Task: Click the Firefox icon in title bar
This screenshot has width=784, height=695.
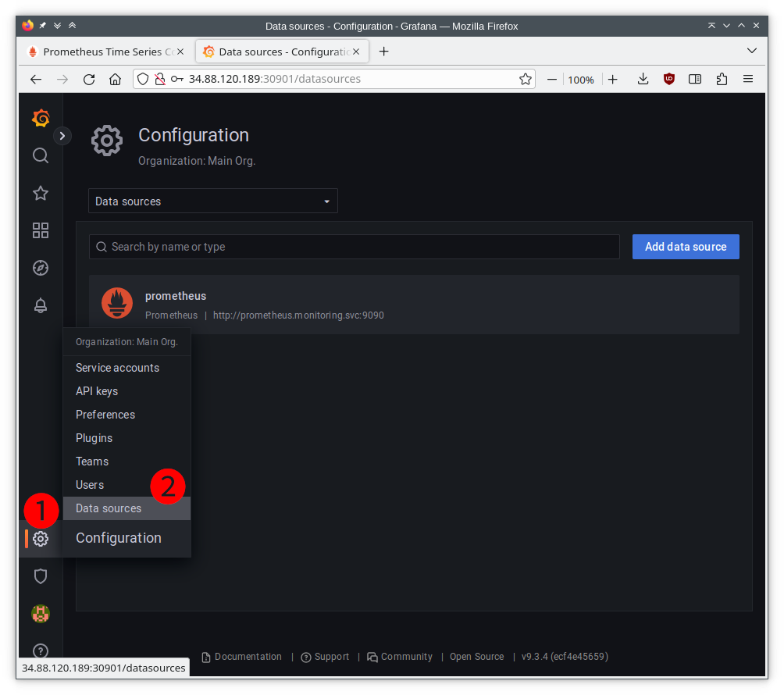Action: 27,26
